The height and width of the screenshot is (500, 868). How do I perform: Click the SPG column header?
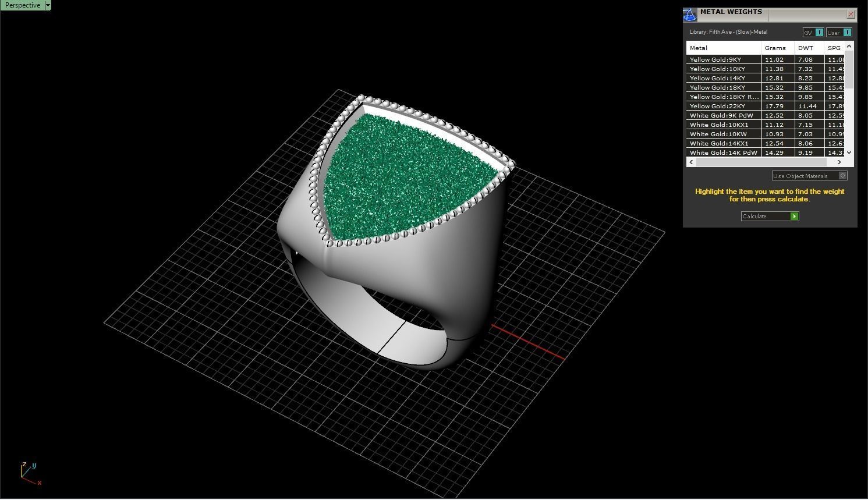(x=834, y=48)
